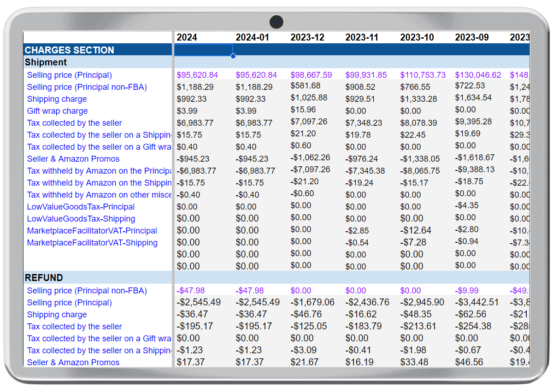Open Selling price (Principal non-FBA) in REFUND section
The image size is (553, 392).
tap(87, 291)
